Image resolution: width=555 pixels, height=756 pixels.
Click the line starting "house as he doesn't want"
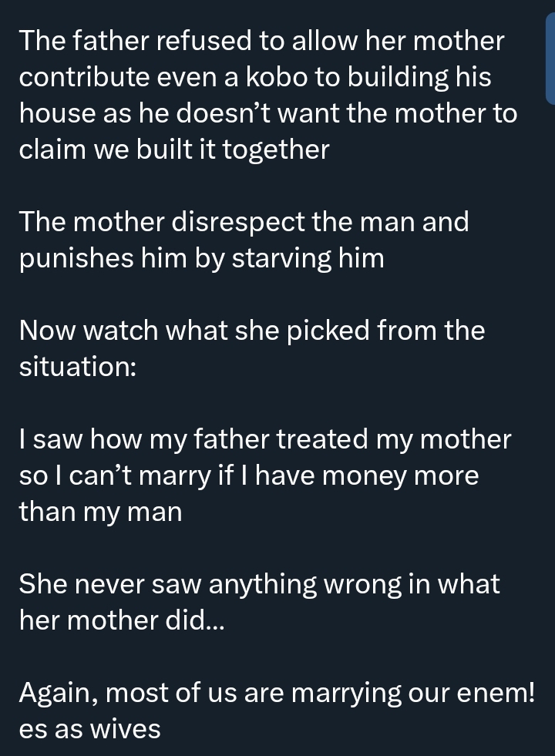[268, 113]
